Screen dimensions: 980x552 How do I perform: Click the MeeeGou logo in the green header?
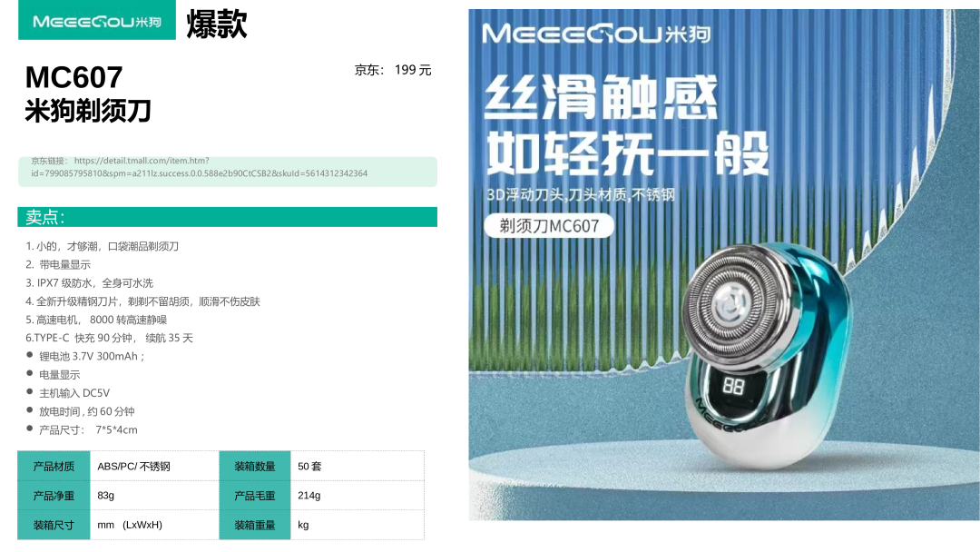(x=97, y=21)
